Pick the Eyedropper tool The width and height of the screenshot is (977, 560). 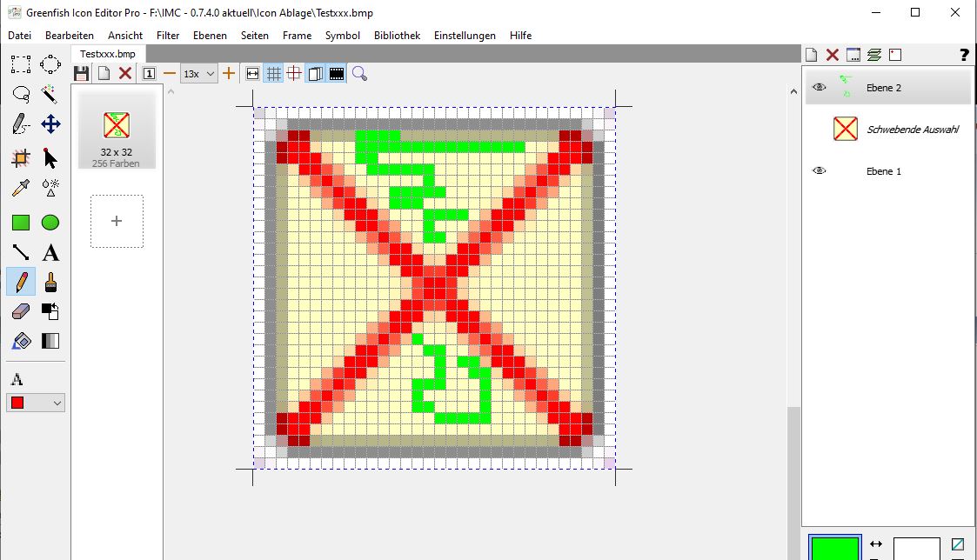(21, 187)
